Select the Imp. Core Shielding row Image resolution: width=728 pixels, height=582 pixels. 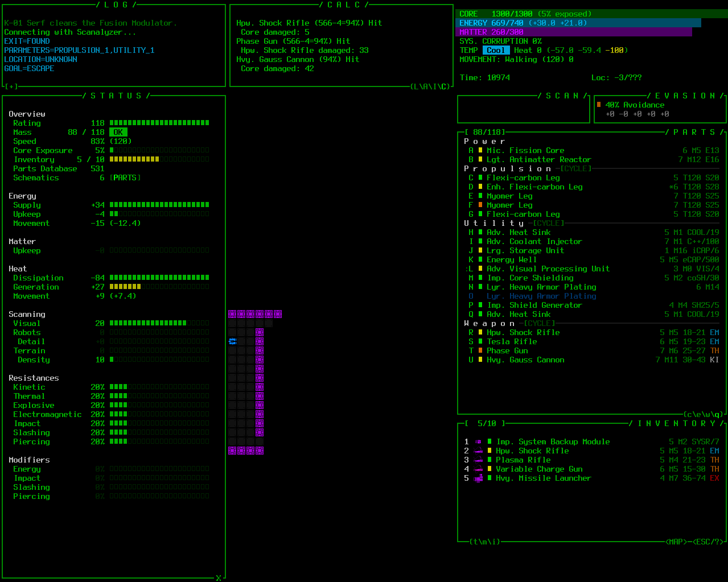[594, 278]
